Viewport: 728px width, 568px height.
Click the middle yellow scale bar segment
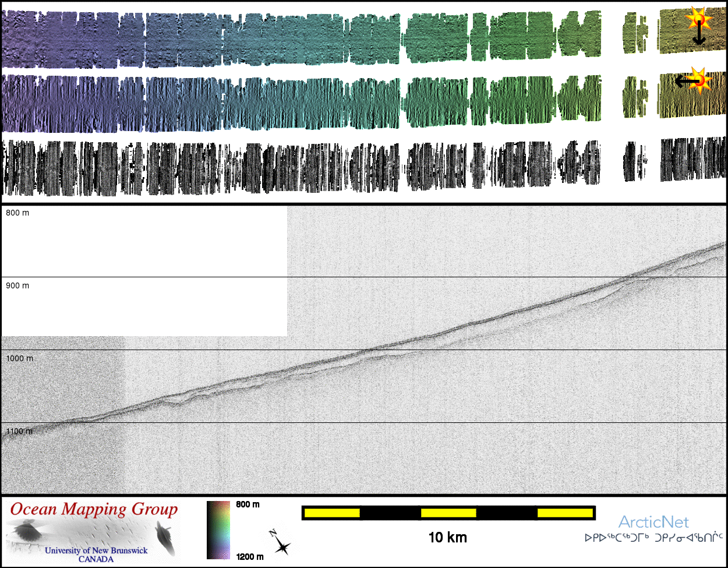coord(448,513)
